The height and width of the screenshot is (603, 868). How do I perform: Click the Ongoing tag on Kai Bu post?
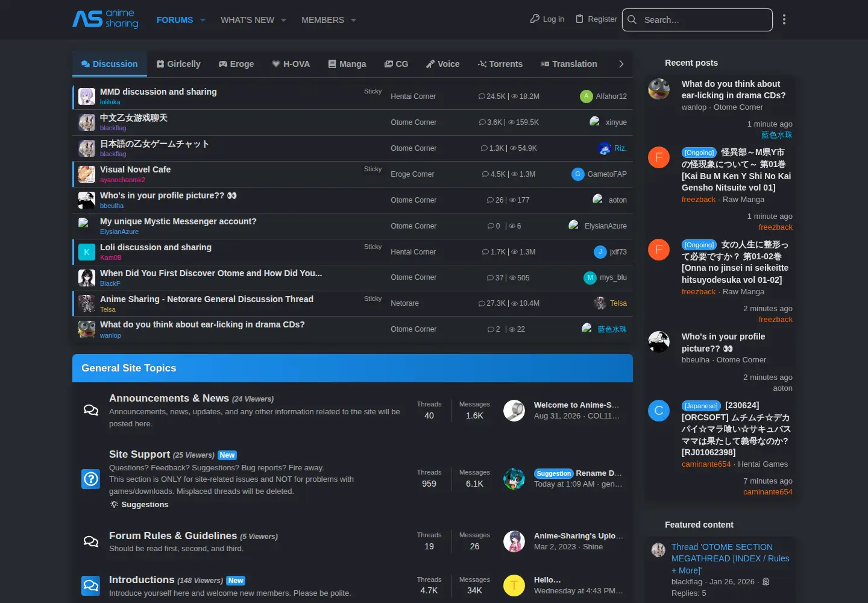pyautogui.click(x=699, y=153)
